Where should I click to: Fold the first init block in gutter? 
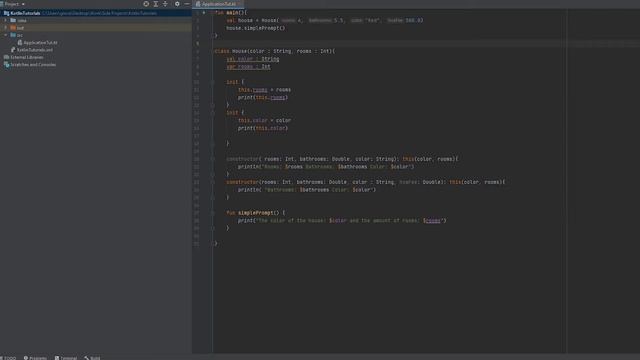[213, 82]
